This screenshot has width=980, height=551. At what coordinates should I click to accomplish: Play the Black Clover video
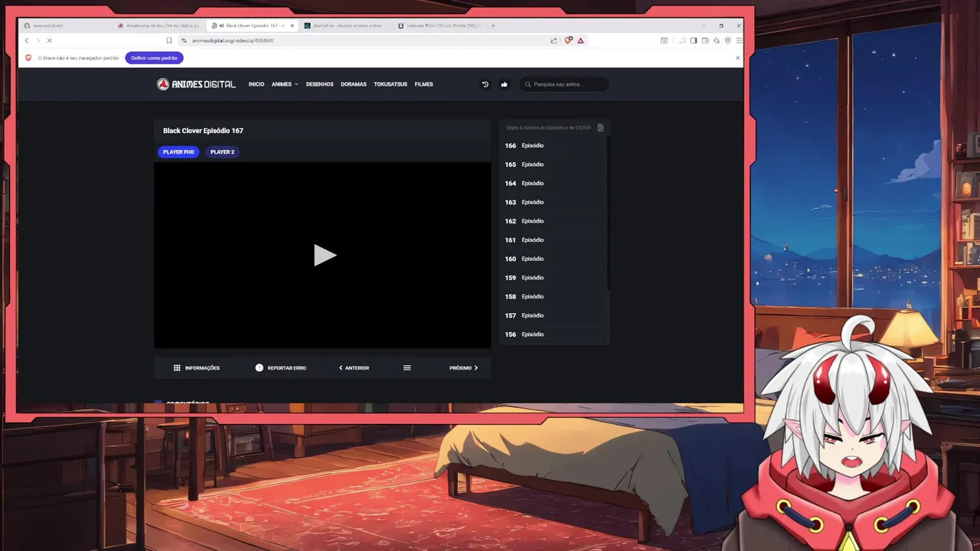(325, 256)
